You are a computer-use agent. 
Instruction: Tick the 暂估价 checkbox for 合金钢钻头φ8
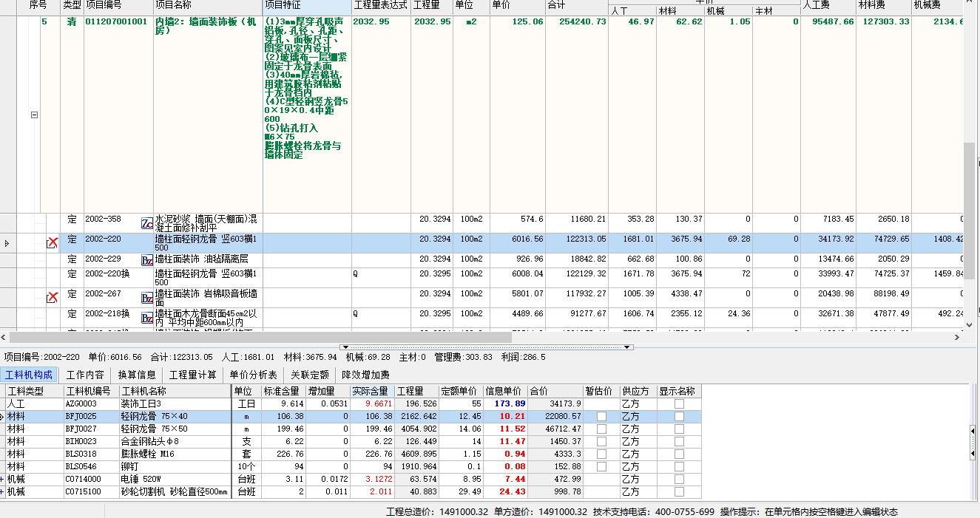coord(601,441)
